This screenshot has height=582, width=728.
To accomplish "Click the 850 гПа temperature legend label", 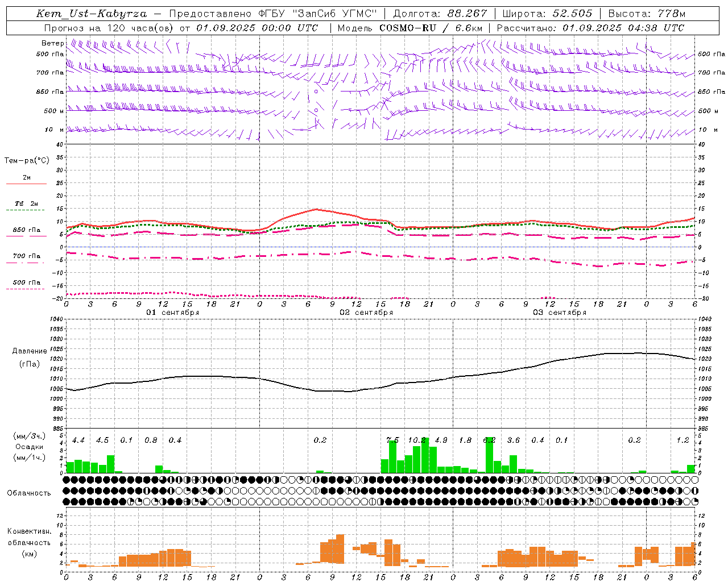I will (27, 230).
